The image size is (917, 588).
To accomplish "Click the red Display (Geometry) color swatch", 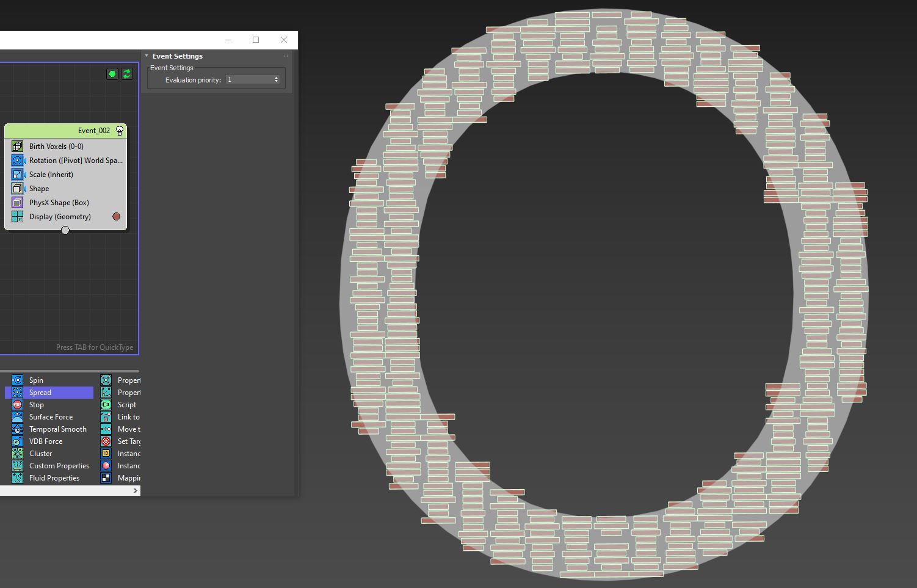I will pos(116,217).
